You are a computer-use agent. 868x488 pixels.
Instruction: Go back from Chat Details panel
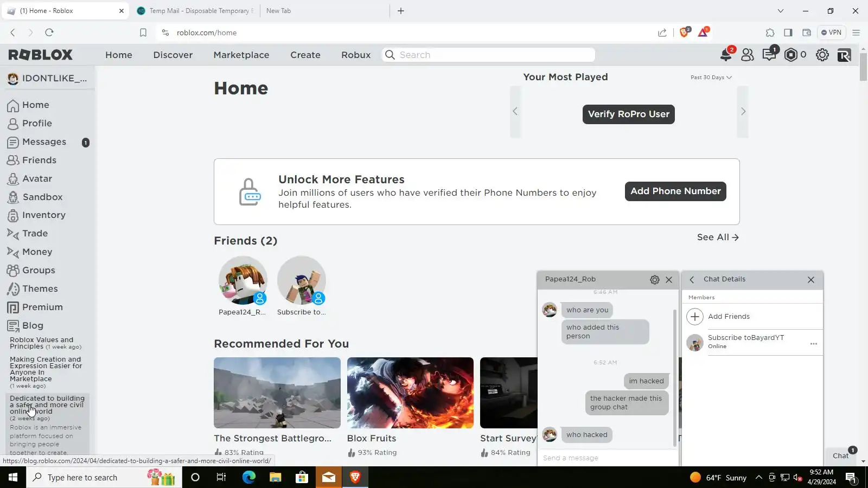click(692, 280)
